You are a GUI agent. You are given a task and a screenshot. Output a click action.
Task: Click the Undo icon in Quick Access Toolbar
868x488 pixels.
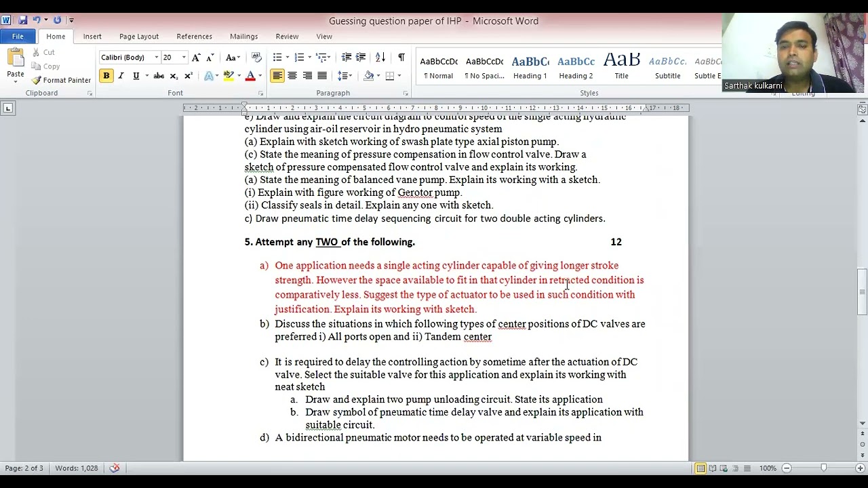[x=37, y=20]
